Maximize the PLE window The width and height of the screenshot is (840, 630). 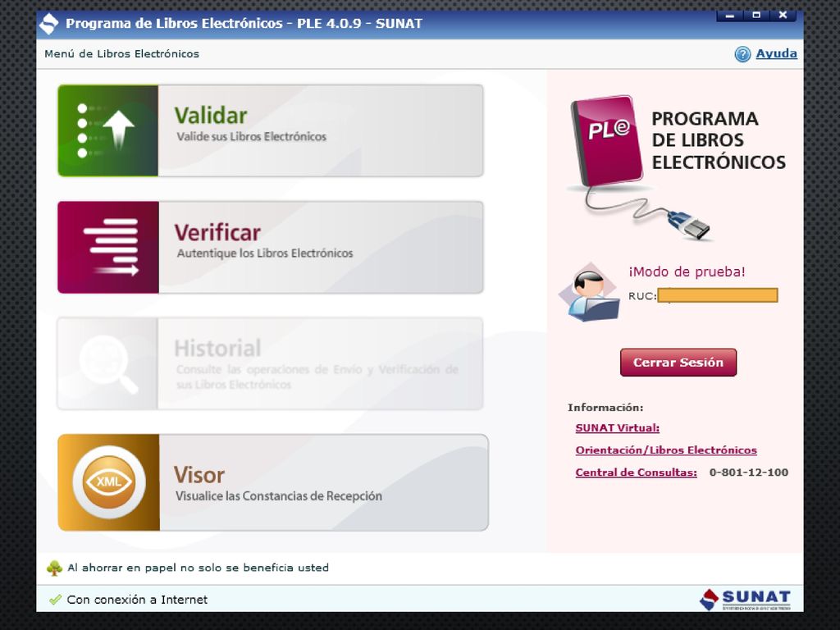click(756, 16)
